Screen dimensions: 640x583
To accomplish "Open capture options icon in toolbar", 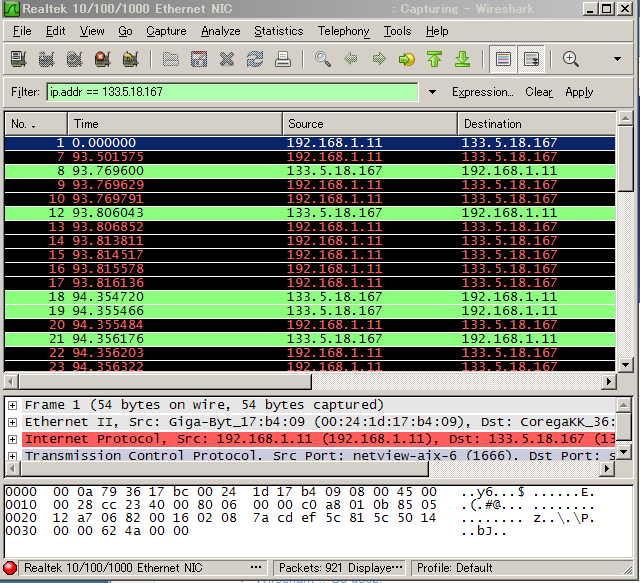I will click(46, 59).
